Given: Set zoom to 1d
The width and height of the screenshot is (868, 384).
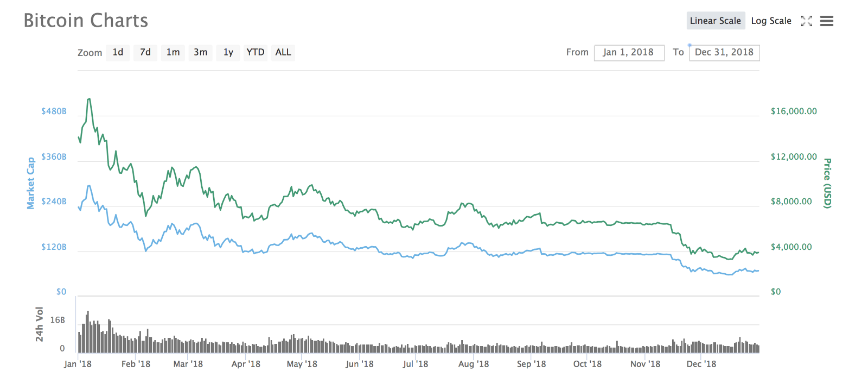Looking at the screenshot, I should click(118, 52).
